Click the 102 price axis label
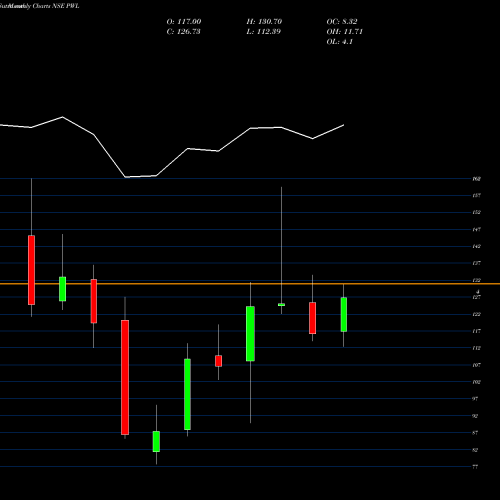500x500 pixels. (x=477, y=382)
